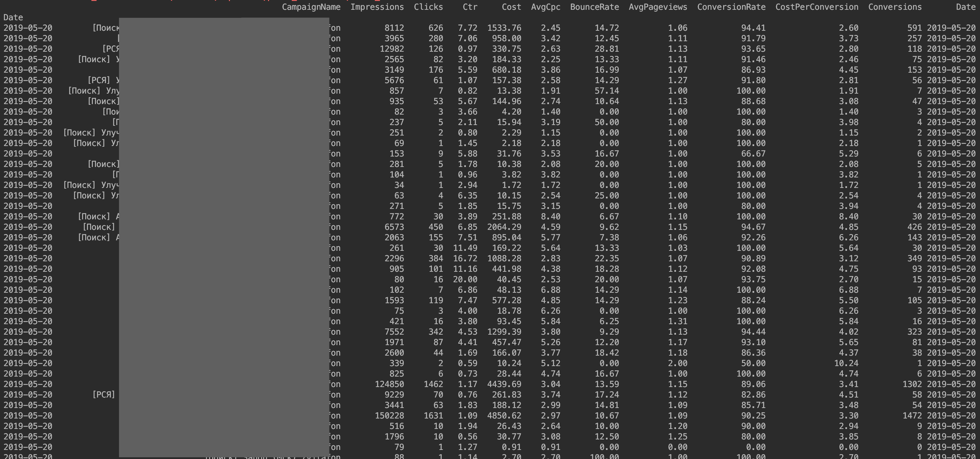980x459 pixels.
Task: Select the CostPerConversion value 5.29
Action: pos(848,153)
